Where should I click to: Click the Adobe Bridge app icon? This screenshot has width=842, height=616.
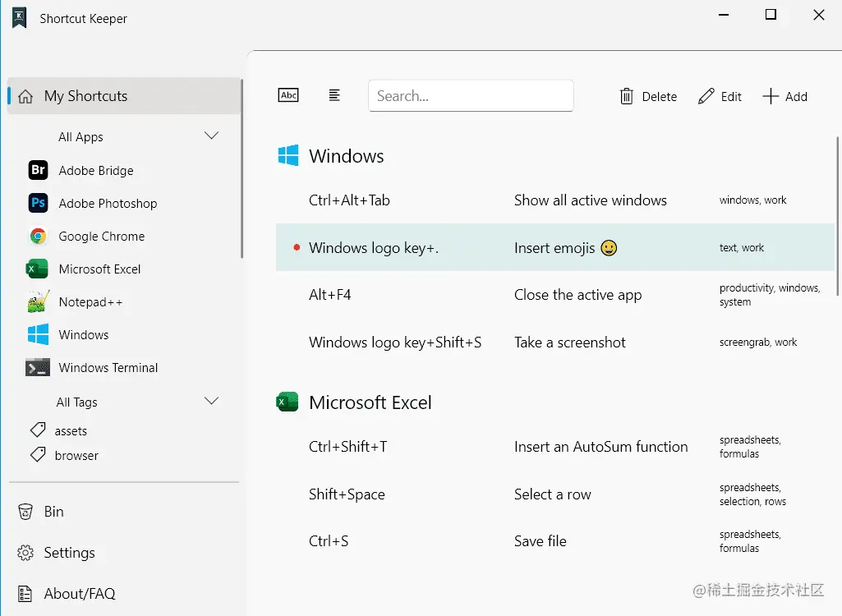[38, 170]
